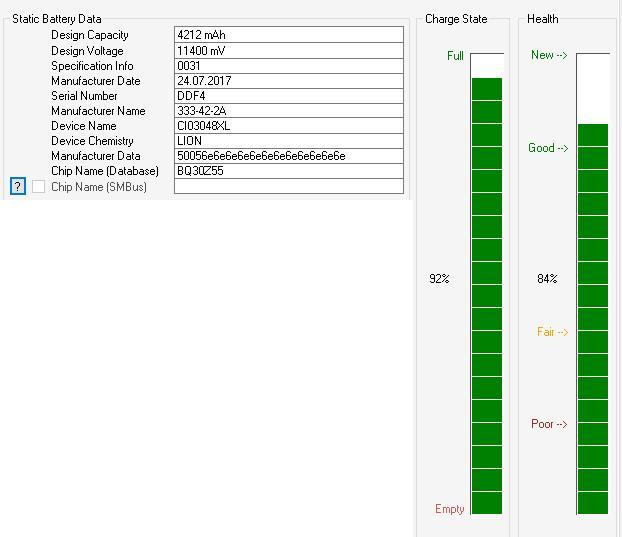622x537 pixels.
Task: Click the 'New -->' health label
Action: pos(549,55)
